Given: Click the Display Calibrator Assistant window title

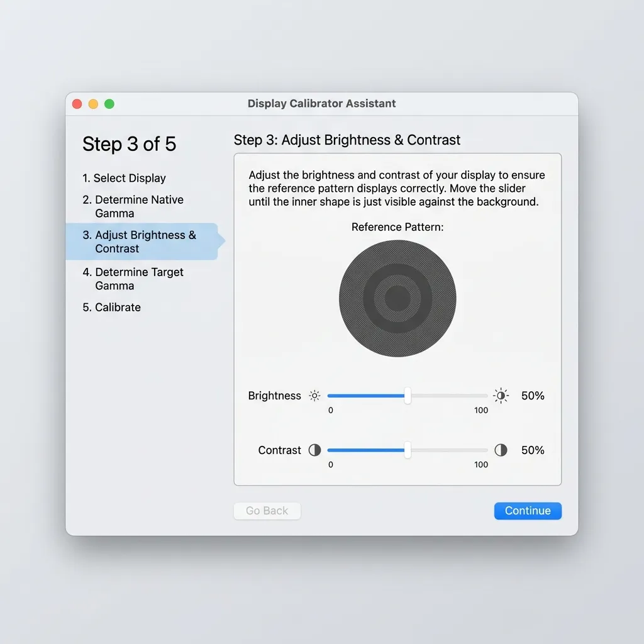Looking at the screenshot, I should (x=321, y=104).
